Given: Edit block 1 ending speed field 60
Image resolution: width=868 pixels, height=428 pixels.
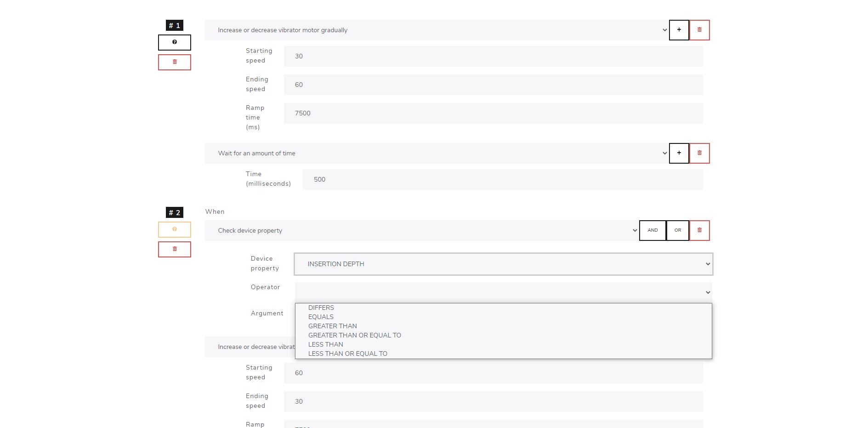Looking at the screenshot, I should click(493, 85).
